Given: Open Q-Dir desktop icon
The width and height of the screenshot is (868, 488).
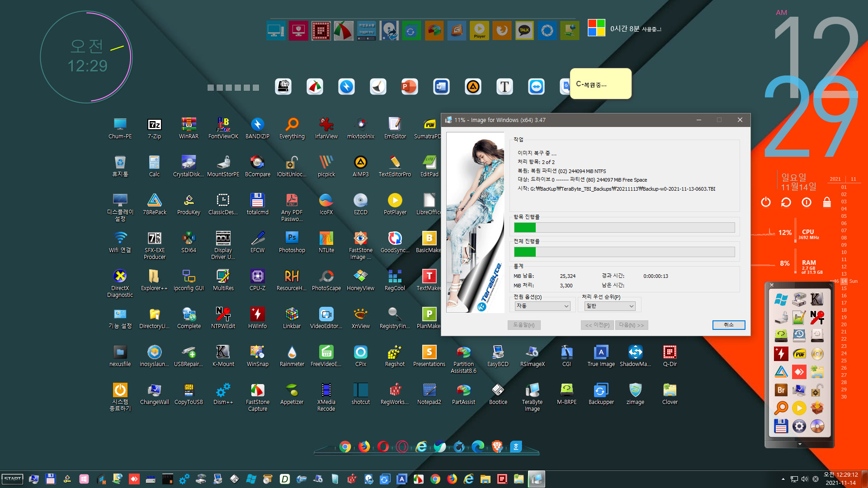Looking at the screenshot, I should click(670, 356).
